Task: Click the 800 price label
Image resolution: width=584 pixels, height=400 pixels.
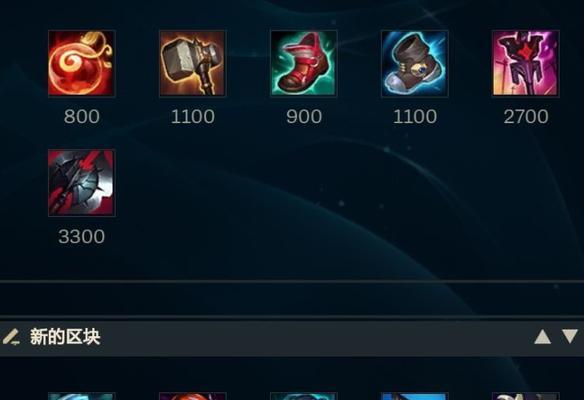Action: pos(82,117)
